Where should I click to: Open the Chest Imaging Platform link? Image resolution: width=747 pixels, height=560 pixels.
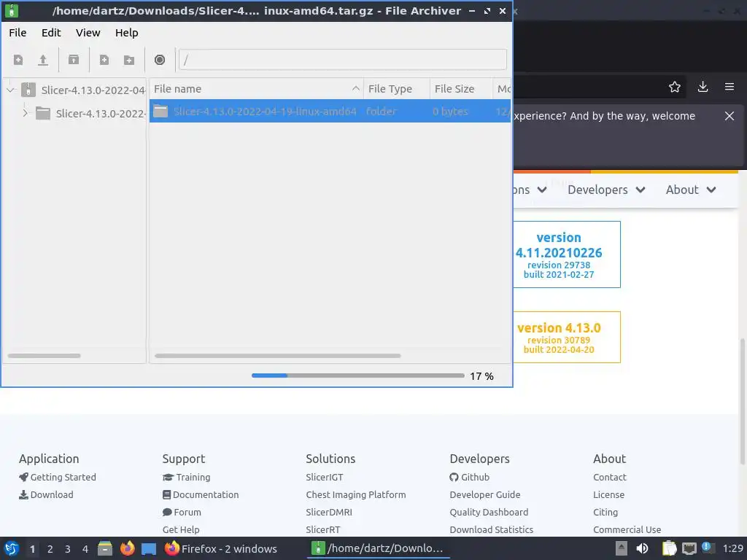356,495
